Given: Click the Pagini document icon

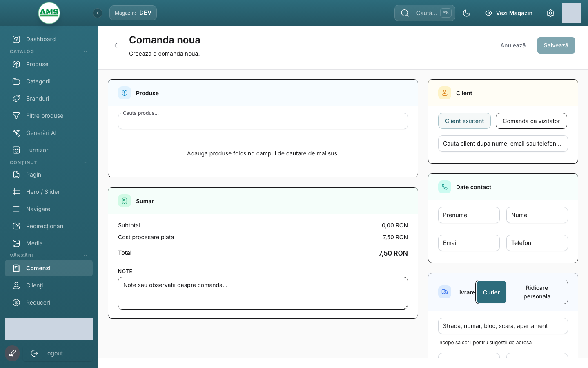Looking at the screenshot, I should [16, 175].
